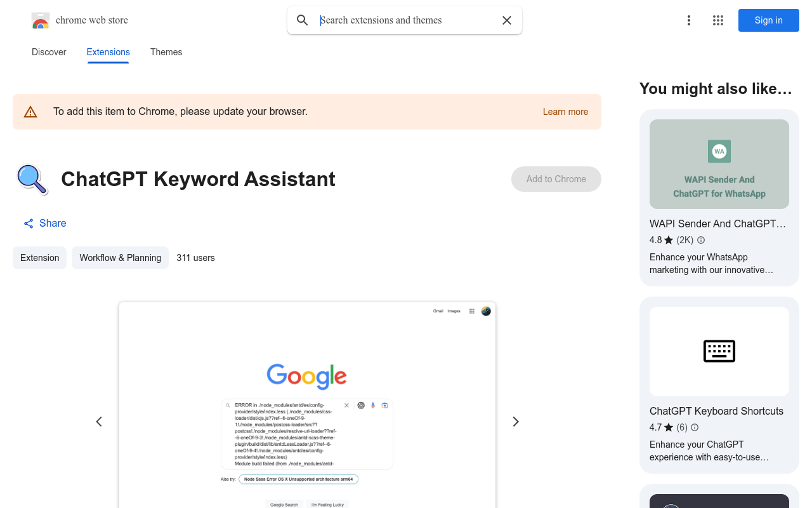Image resolution: width=812 pixels, height=508 pixels.
Task: Open the WAPI Sender And ChatGPT title
Action: 717,224
